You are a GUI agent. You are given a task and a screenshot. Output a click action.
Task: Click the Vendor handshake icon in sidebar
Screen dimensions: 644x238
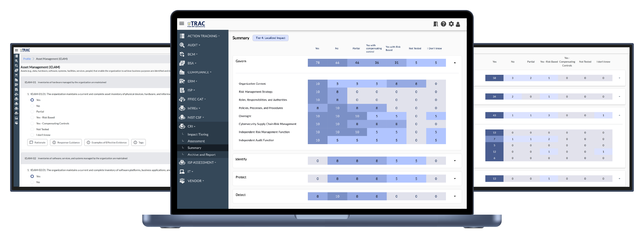182,181
